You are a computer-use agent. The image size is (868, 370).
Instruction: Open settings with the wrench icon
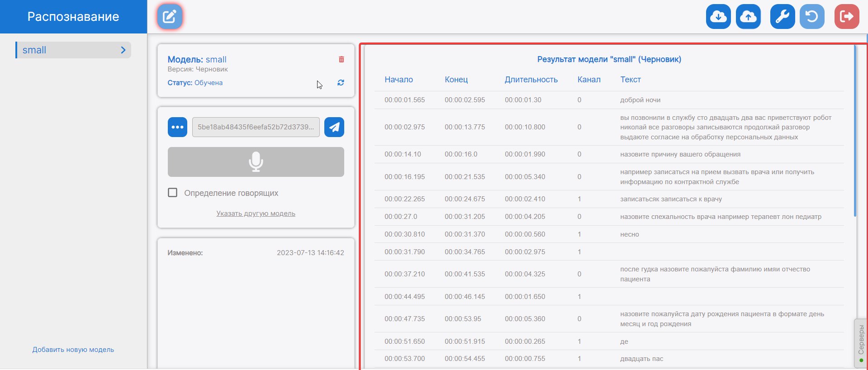click(x=782, y=17)
